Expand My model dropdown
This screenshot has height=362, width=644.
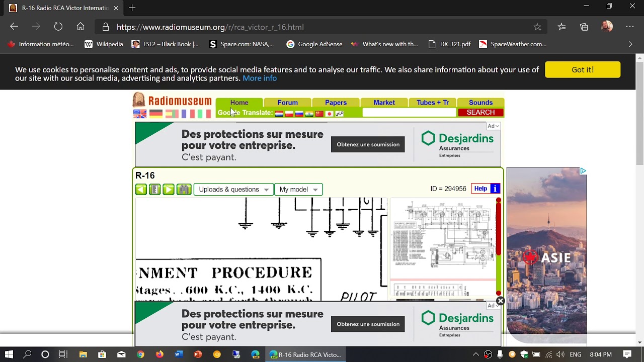pos(298,190)
